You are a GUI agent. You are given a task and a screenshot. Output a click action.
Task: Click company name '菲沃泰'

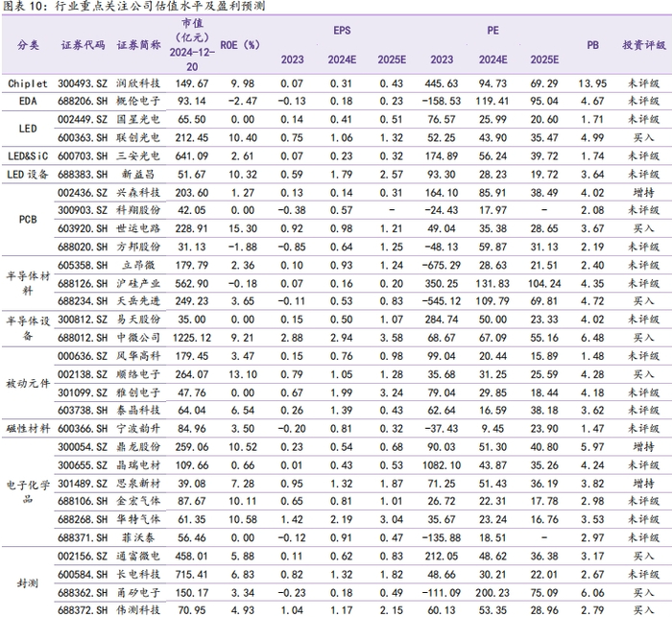(138, 537)
